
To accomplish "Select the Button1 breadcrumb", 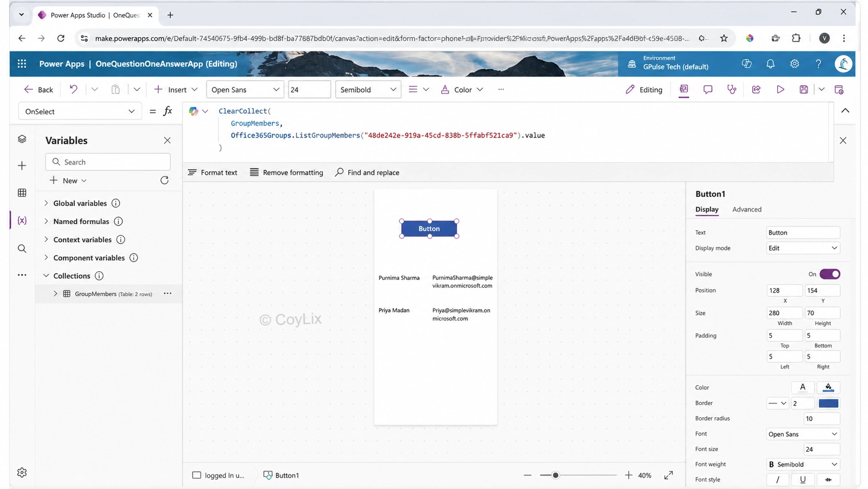I will pos(281,475).
